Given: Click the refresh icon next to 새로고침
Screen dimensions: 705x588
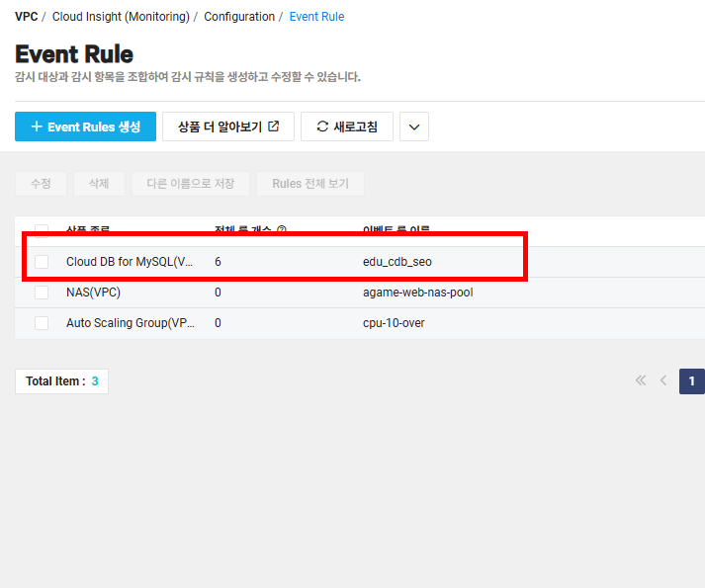Looking at the screenshot, I should point(322,126).
